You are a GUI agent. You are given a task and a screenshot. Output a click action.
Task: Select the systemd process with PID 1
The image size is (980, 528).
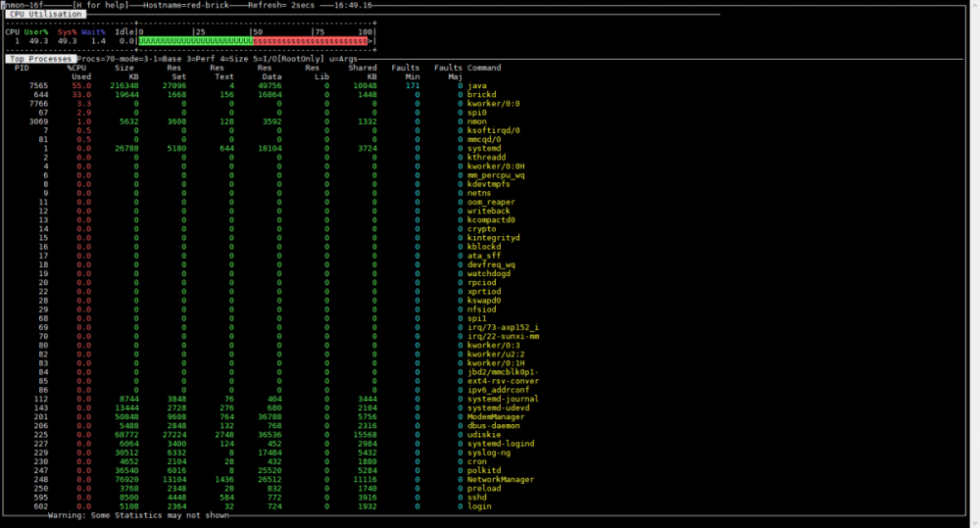[x=484, y=148]
